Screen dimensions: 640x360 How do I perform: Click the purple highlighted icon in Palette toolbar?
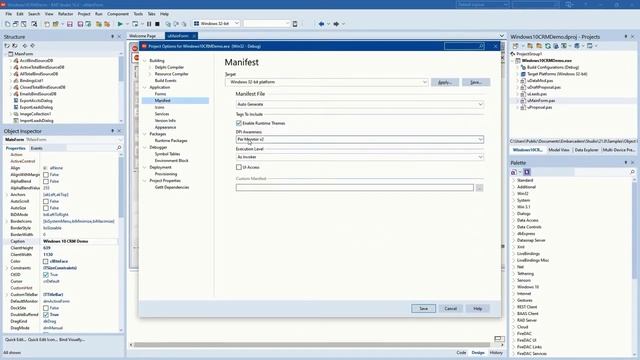pyautogui.click(x=527, y=172)
